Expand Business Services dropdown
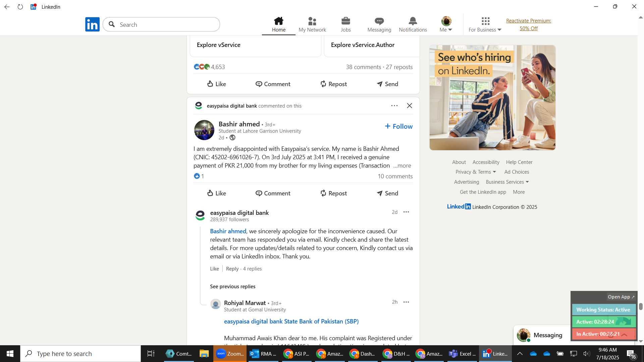The image size is (644, 362). click(x=507, y=182)
